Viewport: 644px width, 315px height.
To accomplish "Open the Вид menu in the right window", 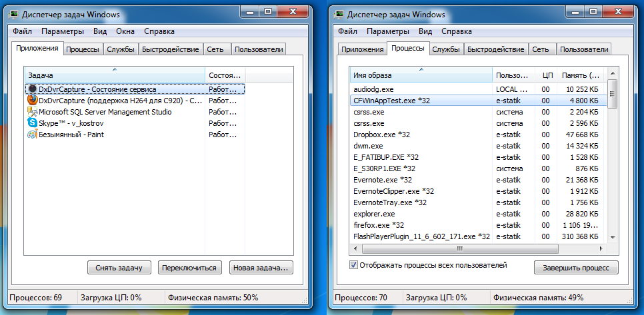I will point(425,31).
